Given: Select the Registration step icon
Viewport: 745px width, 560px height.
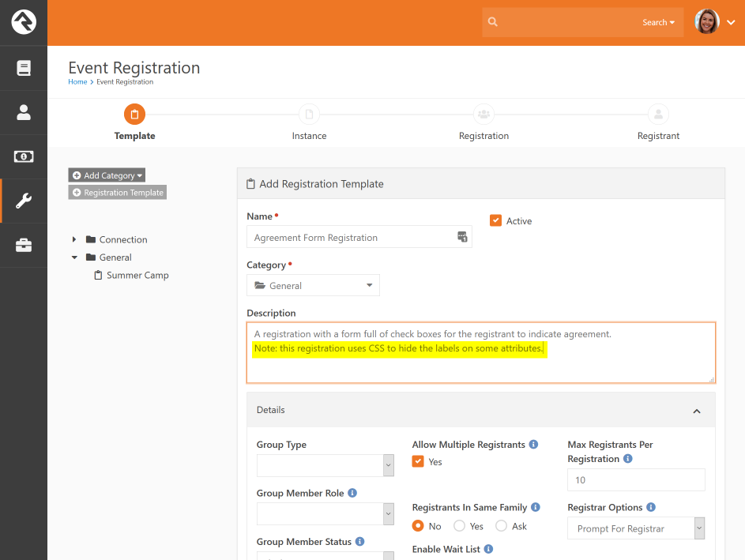Looking at the screenshot, I should (483, 115).
